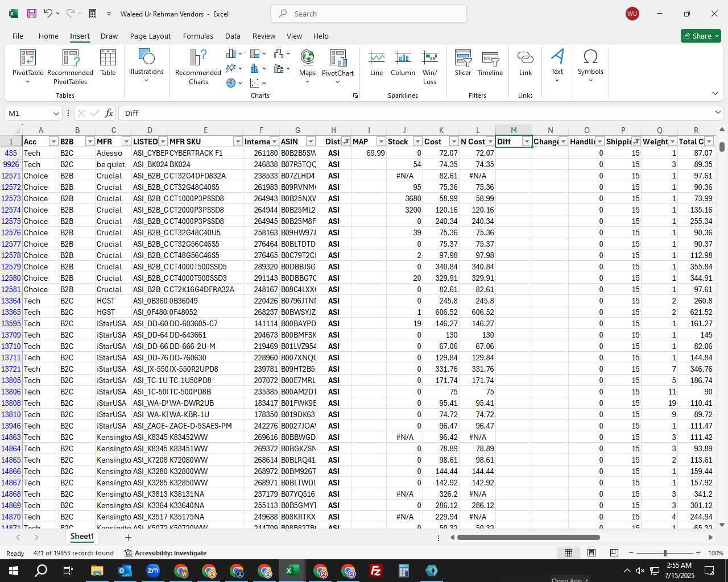Open the Acc column filter dropdown
The width and height of the screenshot is (728, 582).
[x=53, y=142]
